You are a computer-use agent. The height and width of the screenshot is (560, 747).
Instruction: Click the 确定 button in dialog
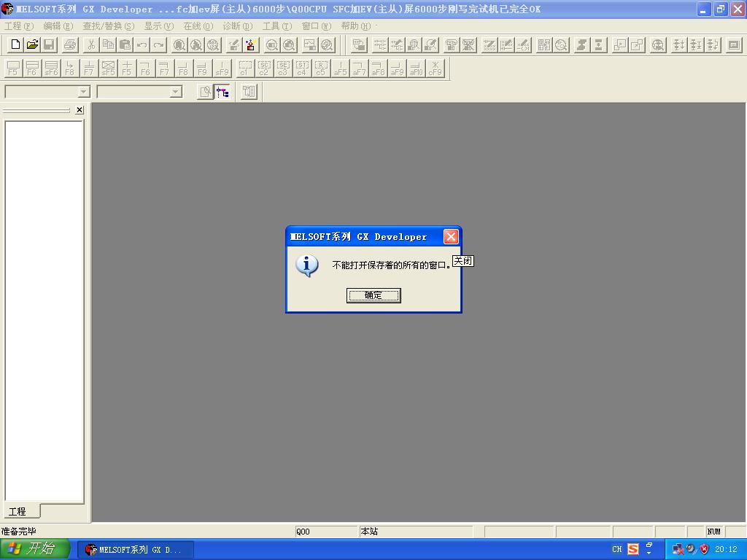pyautogui.click(x=373, y=295)
